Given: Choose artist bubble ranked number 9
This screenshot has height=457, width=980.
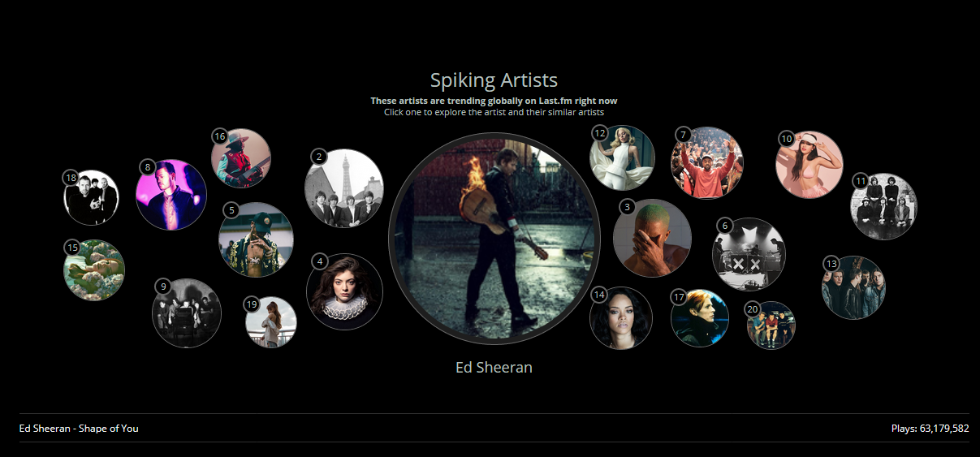Looking at the screenshot, I should 187,313.
